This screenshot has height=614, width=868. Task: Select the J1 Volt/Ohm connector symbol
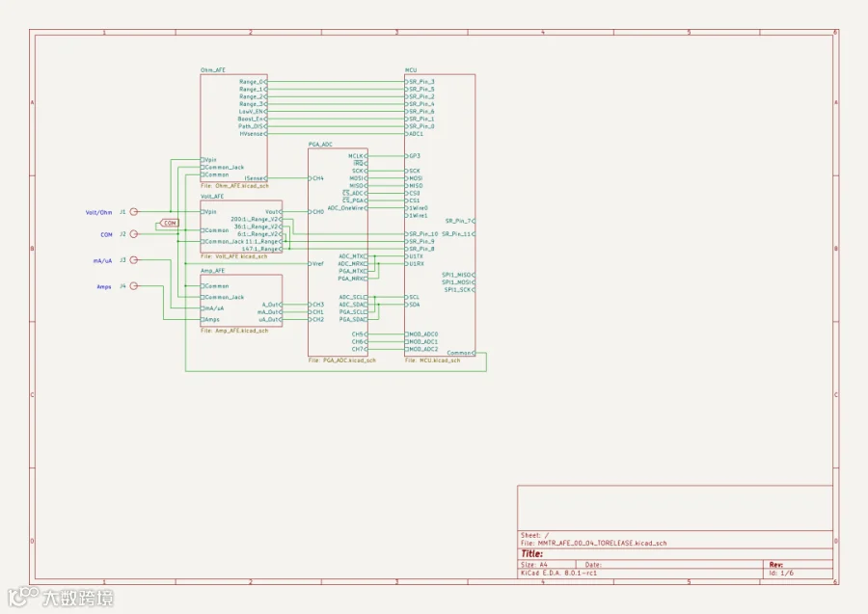(x=133, y=212)
